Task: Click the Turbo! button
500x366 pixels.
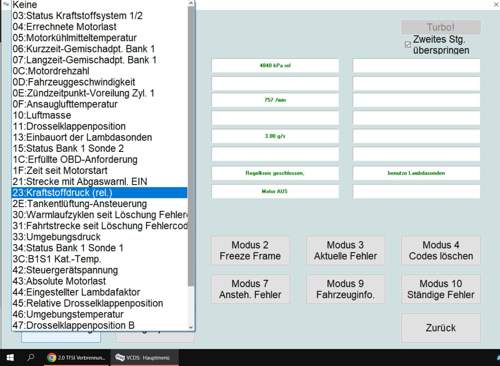Action: pyautogui.click(x=441, y=27)
